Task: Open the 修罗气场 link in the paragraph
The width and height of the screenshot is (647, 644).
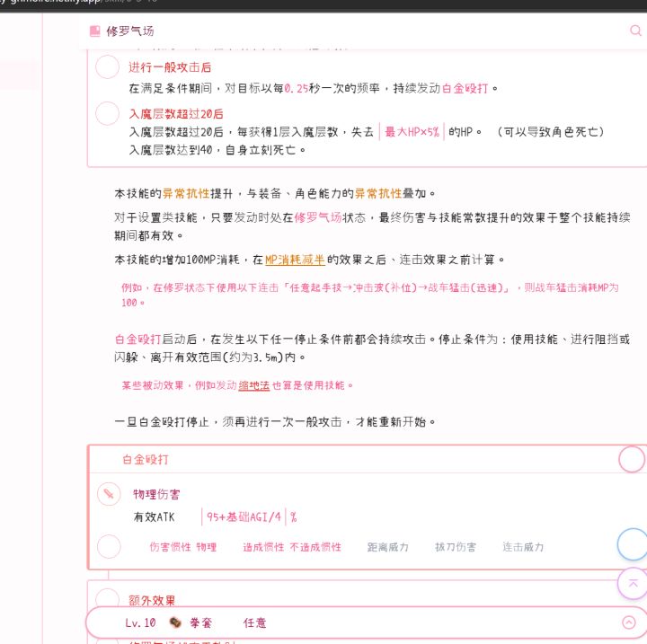Action: tap(318, 217)
